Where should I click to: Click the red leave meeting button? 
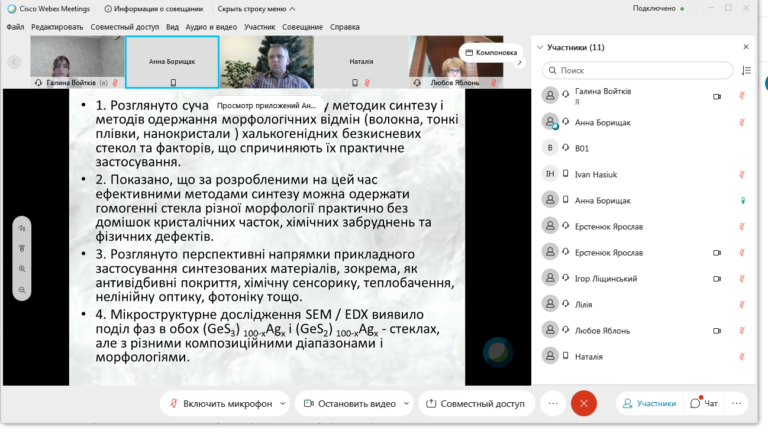point(584,403)
